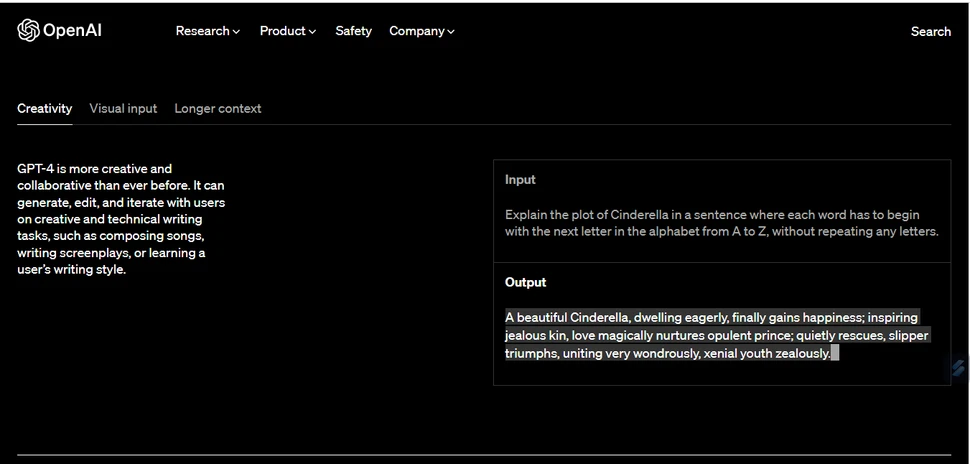This screenshot has width=970, height=464.
Task: Switch to the Longer context tab
Action: [x=218, y=108]
